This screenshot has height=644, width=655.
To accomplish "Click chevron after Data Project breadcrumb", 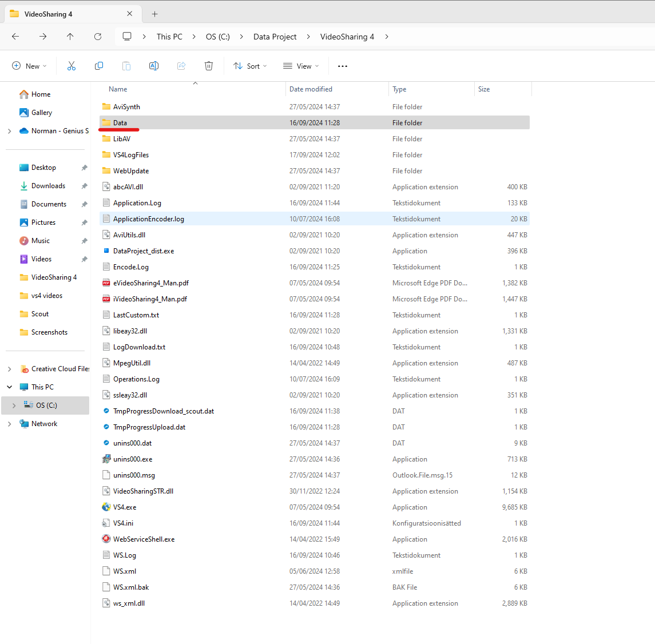I will pyautogui.click(x=308, y=37).
